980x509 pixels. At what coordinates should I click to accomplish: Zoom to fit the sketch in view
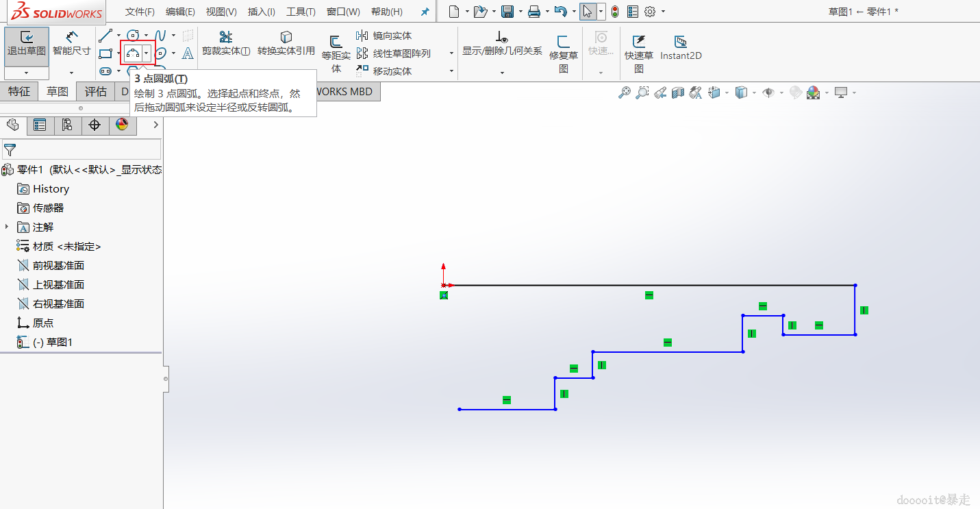pyautogui.click(x=624, y=92)
